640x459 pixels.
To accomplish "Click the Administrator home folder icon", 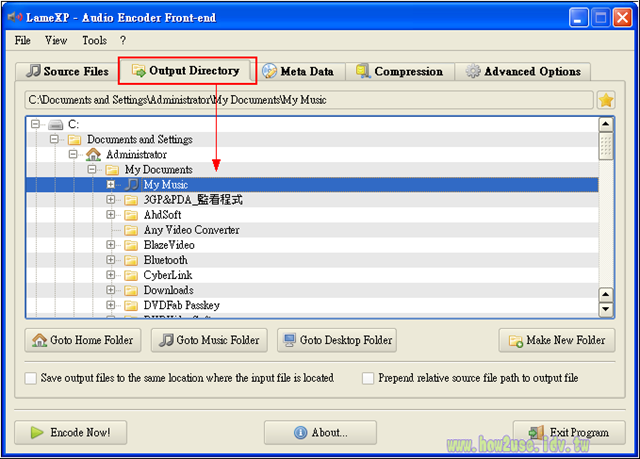I will pos(93,155).
